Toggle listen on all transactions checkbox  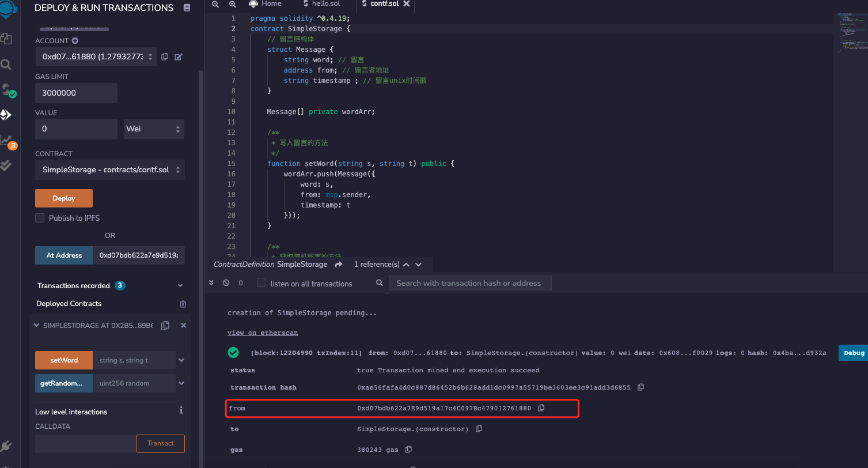coord(261,283)
